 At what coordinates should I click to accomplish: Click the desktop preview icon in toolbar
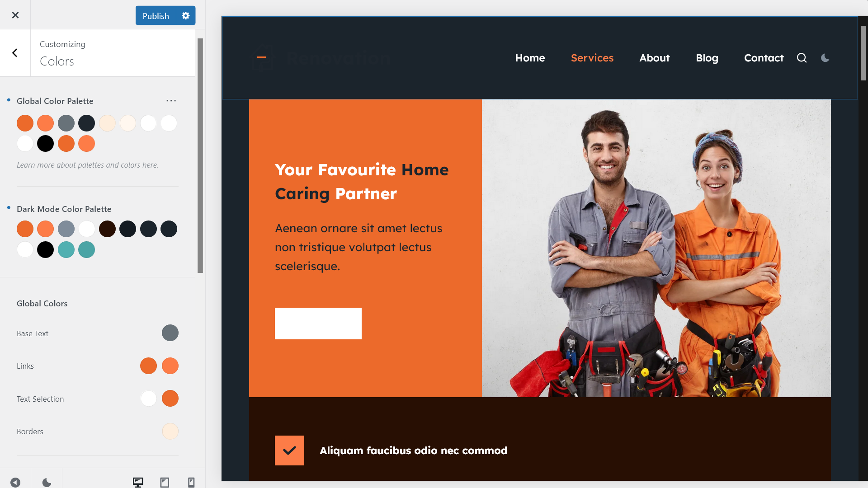[138, 481]
